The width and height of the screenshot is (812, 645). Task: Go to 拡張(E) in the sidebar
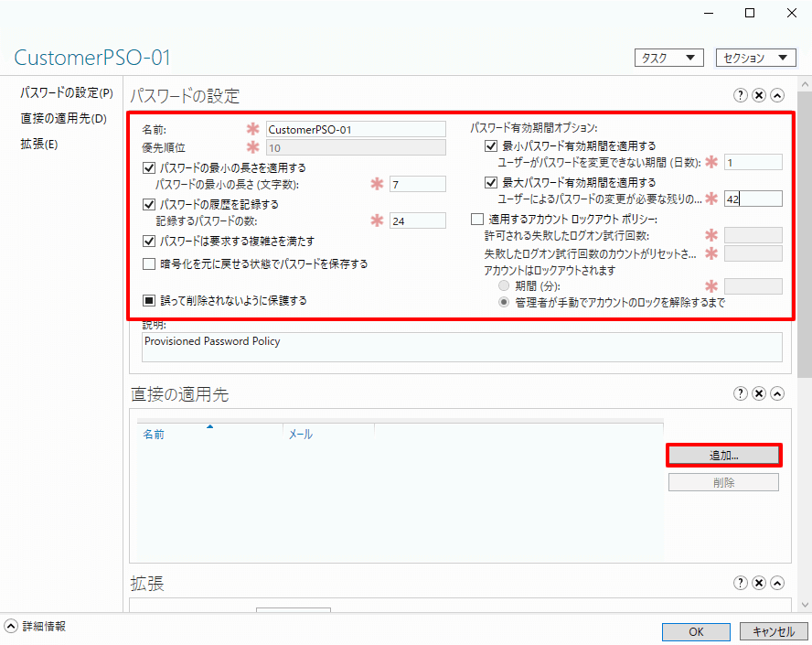[38, 144]
